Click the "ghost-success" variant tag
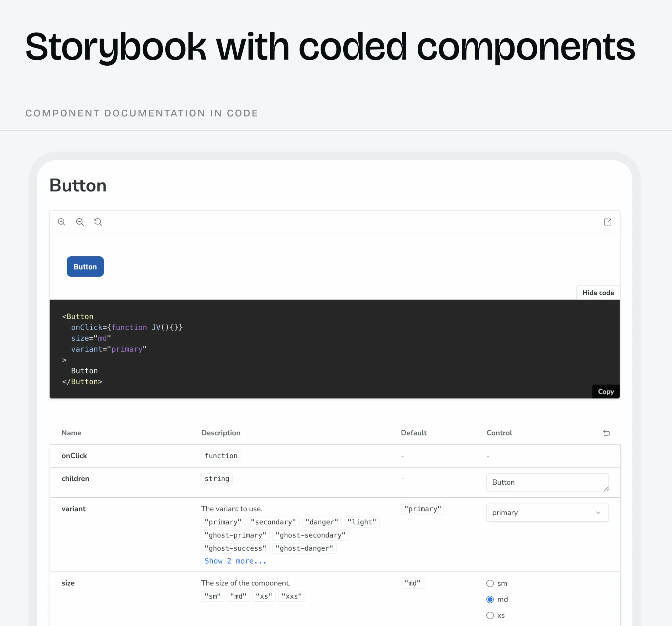 point(235,548)
